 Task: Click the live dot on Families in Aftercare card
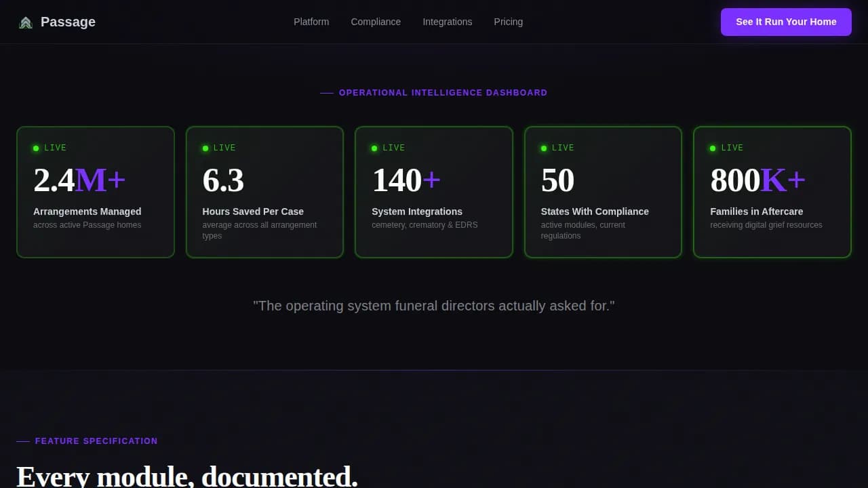713,148
